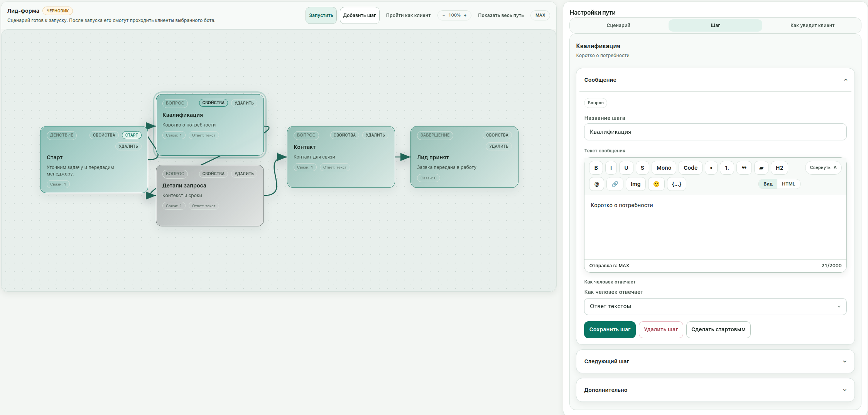The height and width of the screenshot is (415, 868).
Task: Apply Mono monospace formatting
Action: click(x=664, y=168)
